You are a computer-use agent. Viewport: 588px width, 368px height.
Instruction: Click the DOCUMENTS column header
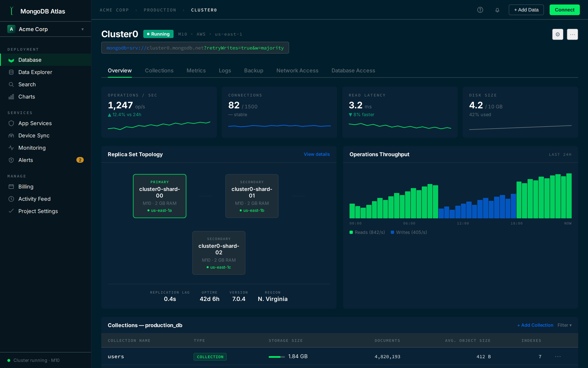[x=387, y=340]
